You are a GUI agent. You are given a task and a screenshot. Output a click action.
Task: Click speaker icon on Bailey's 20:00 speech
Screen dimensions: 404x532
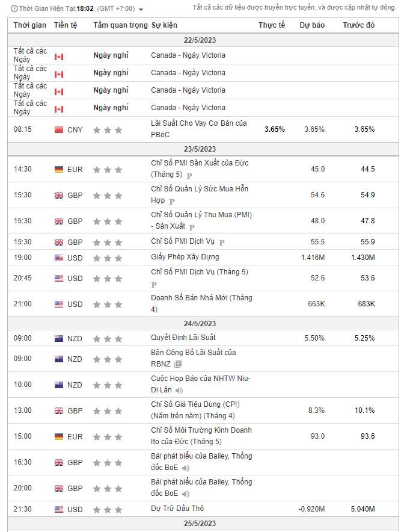[x=186, y=494]
